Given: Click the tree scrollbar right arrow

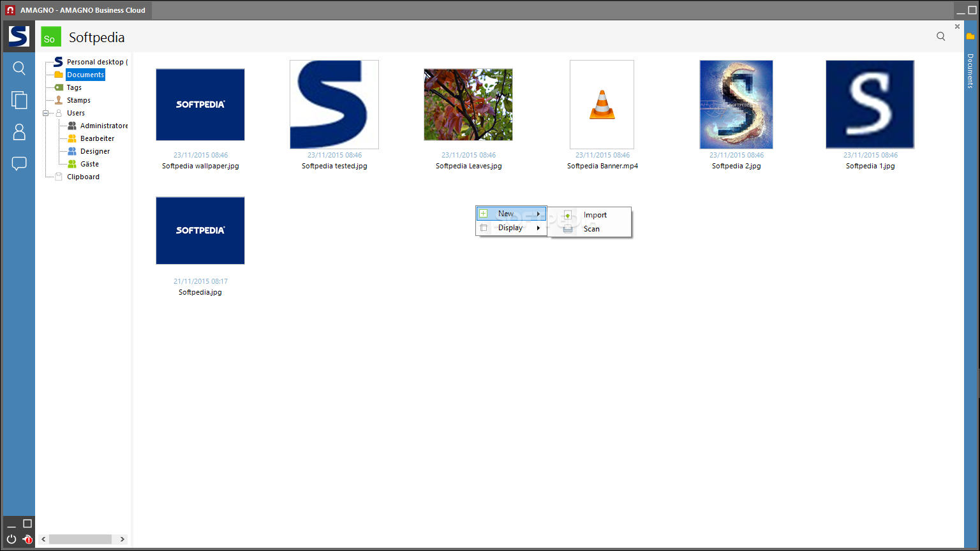Looking at the screenshot, I should pyautogui.click(x=122, y=540).
